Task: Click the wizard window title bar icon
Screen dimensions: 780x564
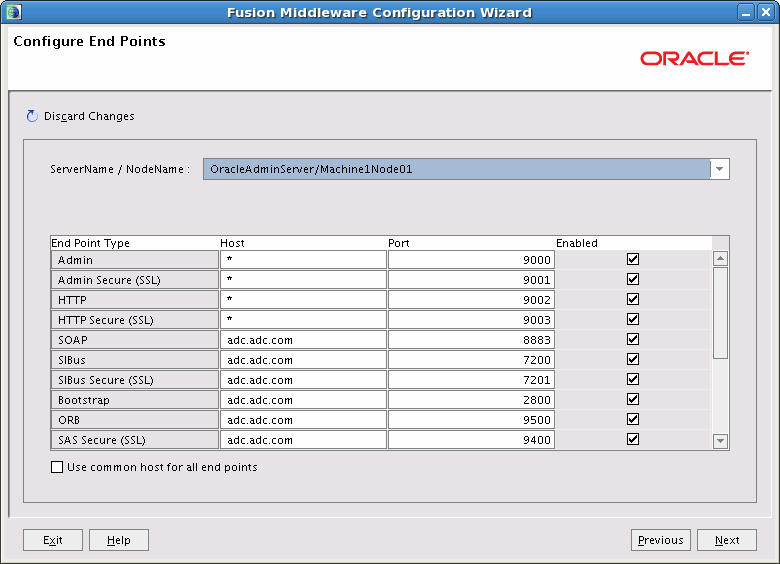Action: coord(14,12)
